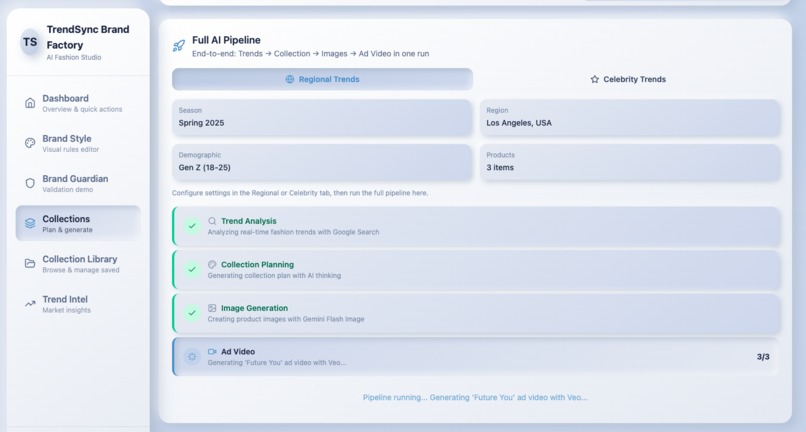The image size is (806, 432).
Task: Click the 'AI Fashion Studio' subtitle
Action: point(74,58)
